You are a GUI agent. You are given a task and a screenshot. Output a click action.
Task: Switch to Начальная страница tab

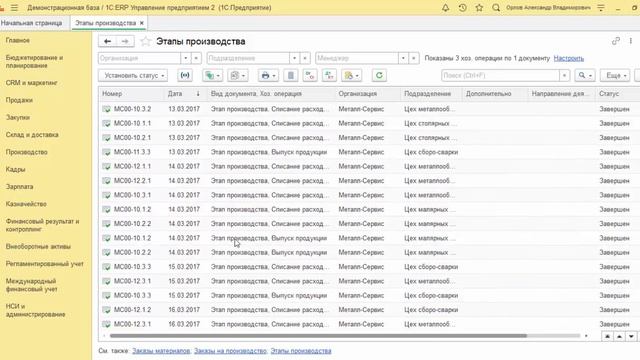[x=31, y=23]
